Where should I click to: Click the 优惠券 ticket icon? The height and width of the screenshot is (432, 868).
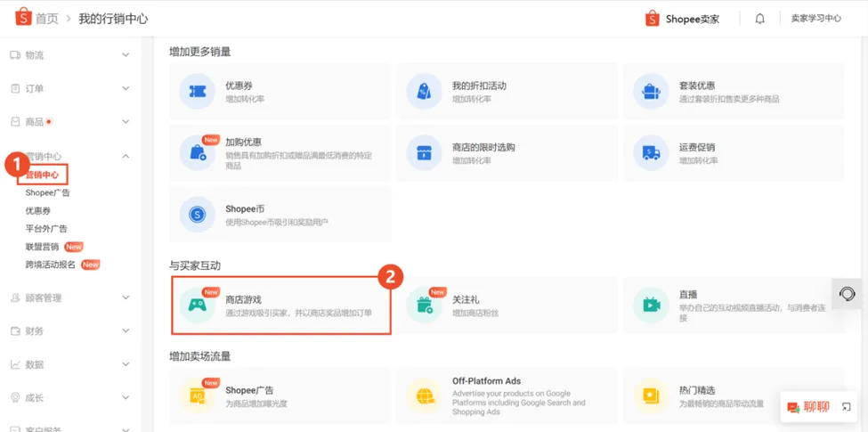coord(197,92)
